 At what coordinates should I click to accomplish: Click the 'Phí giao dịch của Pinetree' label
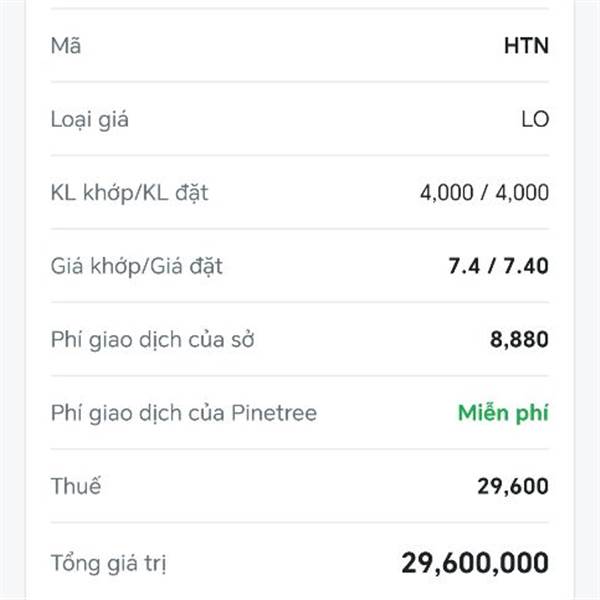183,413
